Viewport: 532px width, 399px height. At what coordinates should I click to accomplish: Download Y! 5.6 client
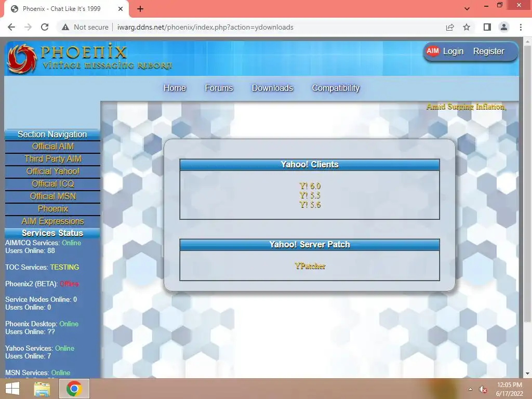coord(310,205)
